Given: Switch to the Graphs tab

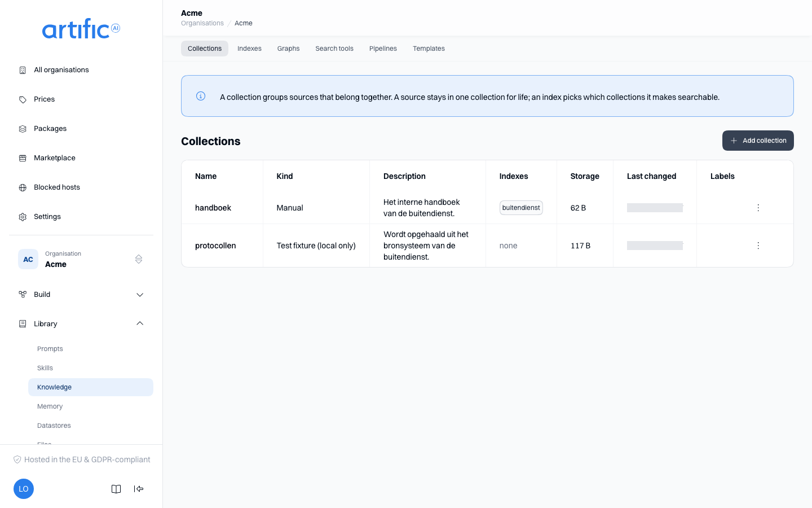Looking at the screenshot, I should tap(288, 49).
